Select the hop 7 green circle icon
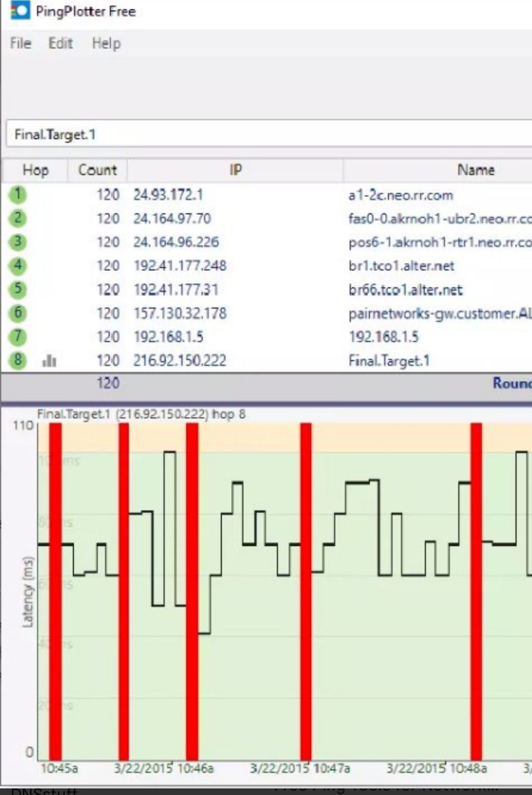Image resolution: width=532 pixels, height=795 pixels. pos(18,337)
